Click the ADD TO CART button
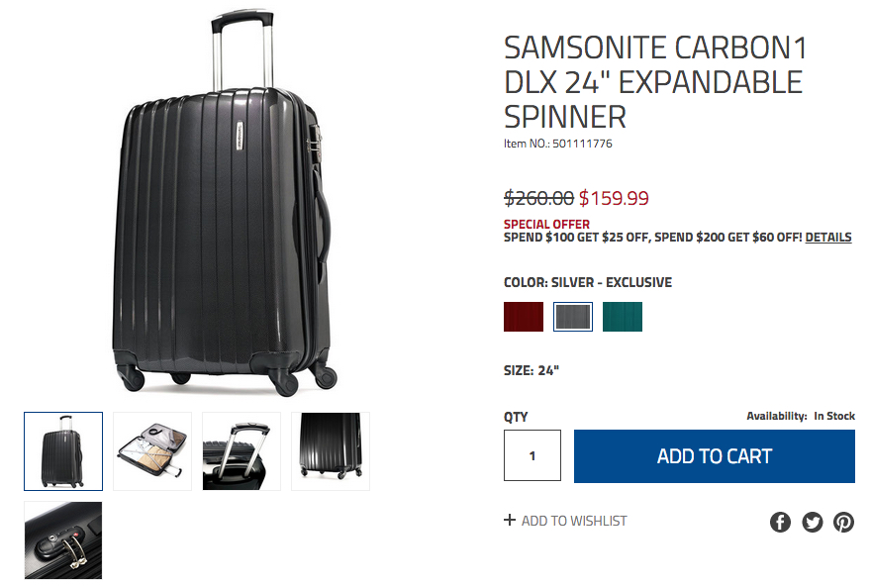Viewport: 871px width, 588px height. pyautogui.click(x=715, y=456)
